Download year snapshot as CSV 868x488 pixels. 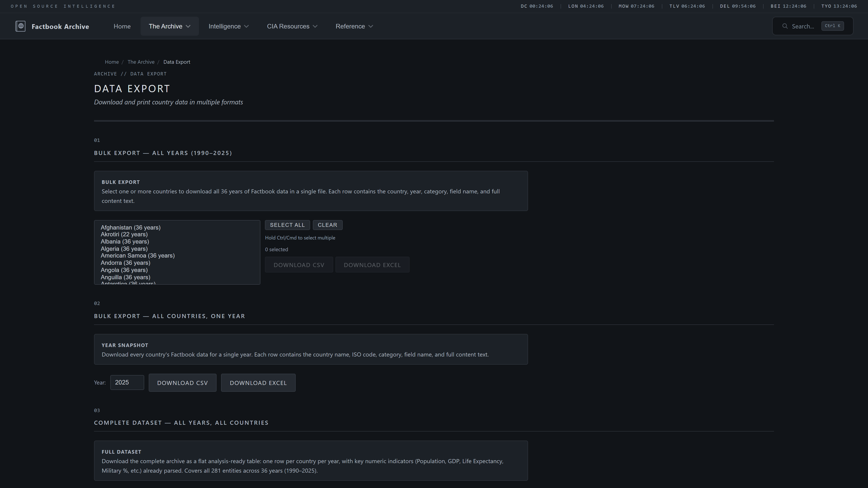pyautogui.click(x=182, y=383)
